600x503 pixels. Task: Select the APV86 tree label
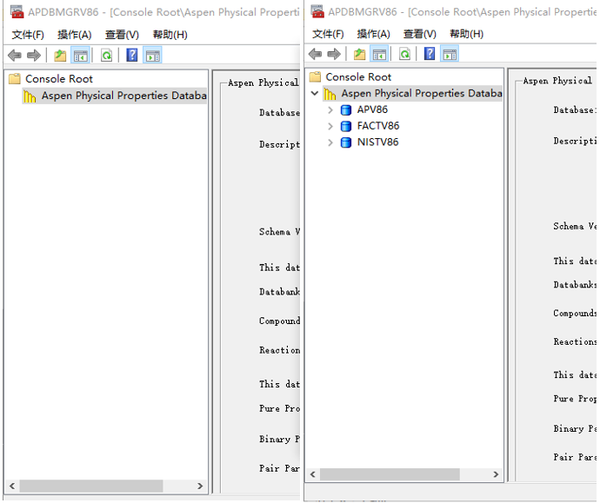[372, 110]
